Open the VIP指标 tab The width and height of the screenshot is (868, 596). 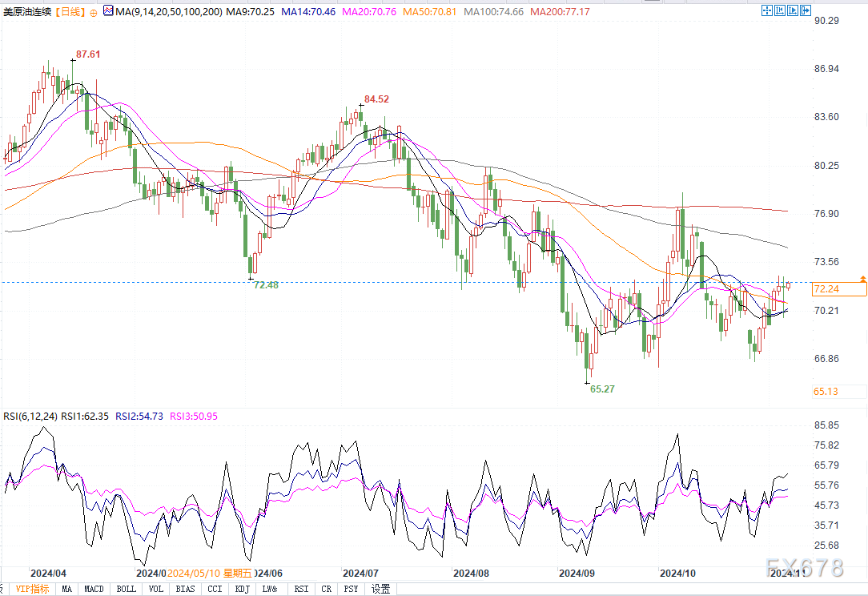pyautogui.click(x=31, y=589)
